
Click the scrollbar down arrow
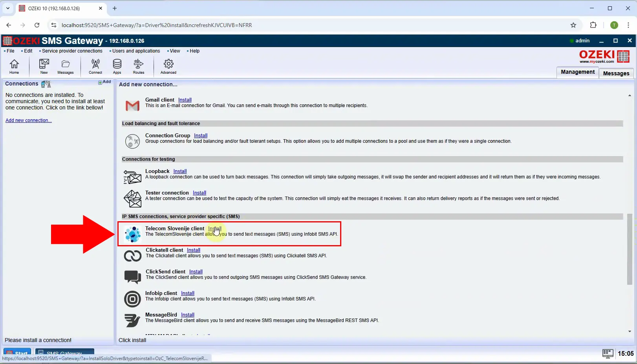coord(630,332)
